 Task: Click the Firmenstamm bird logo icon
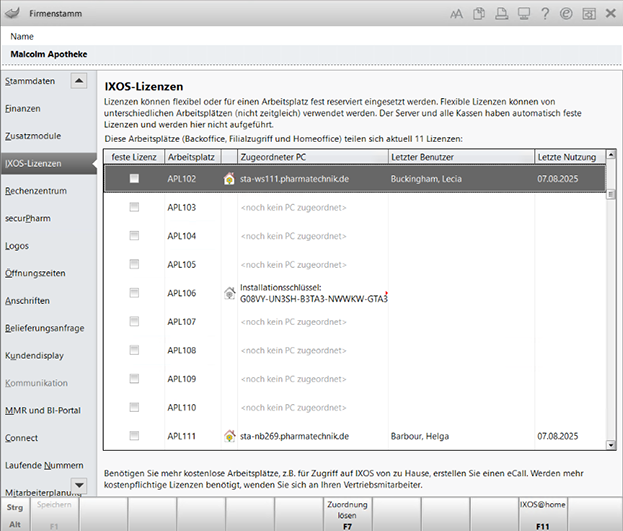pyautogui.click(x=13, y=13)
